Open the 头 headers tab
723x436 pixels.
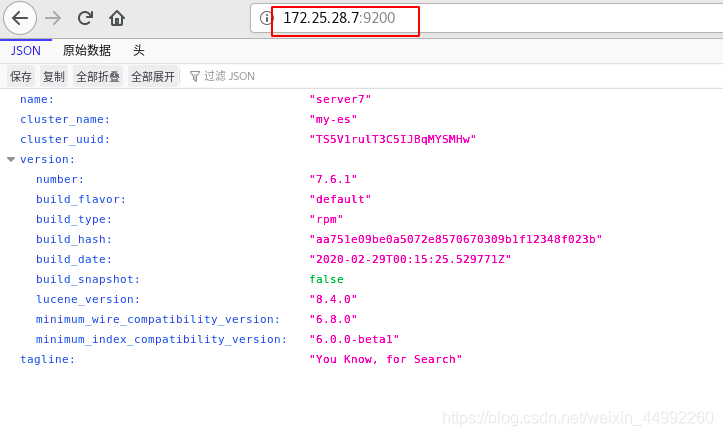coord(139,51)
